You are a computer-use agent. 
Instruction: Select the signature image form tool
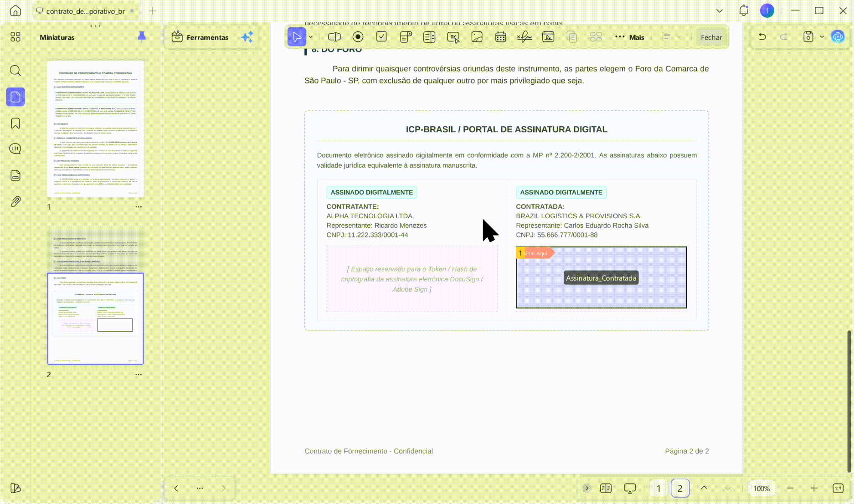pyautogui.click(x=548, y=37)
